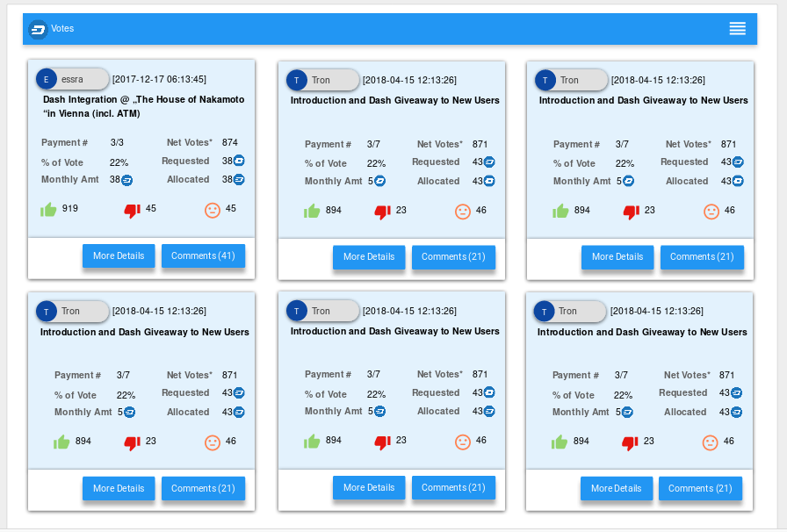
Task: Click the Dash icon next to Allocated 38
Action: tap(239, 180)
